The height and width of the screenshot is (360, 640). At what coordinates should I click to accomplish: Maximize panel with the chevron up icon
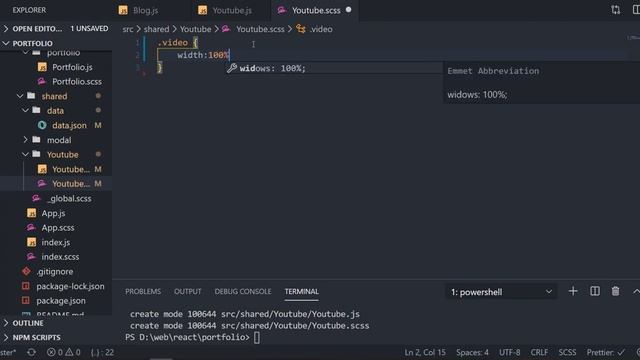pos(636,291)
